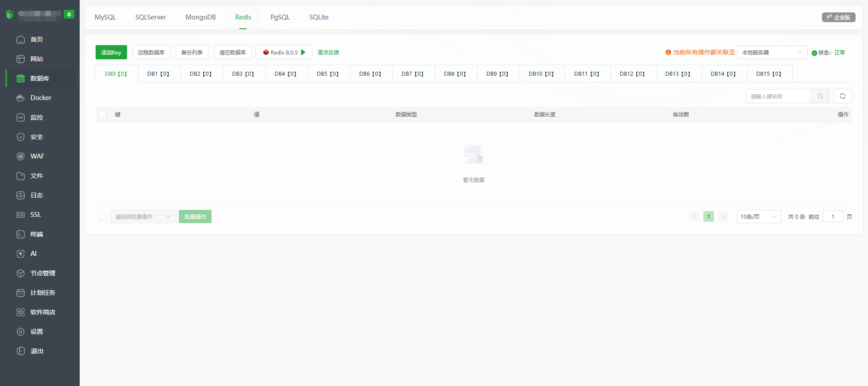
Task: Open the 安全 shield icon
Action: click(x=20, y=137)
